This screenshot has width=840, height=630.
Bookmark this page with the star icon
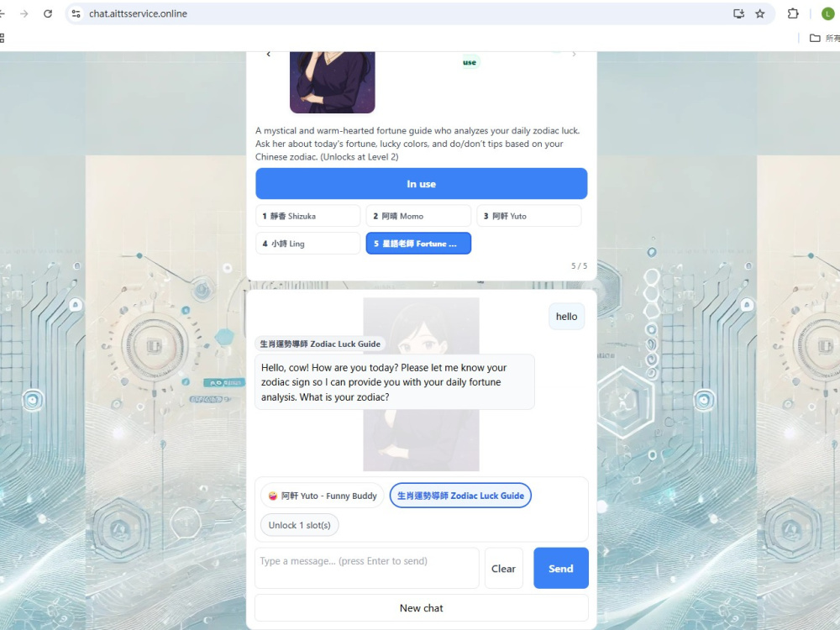point(760,14)
